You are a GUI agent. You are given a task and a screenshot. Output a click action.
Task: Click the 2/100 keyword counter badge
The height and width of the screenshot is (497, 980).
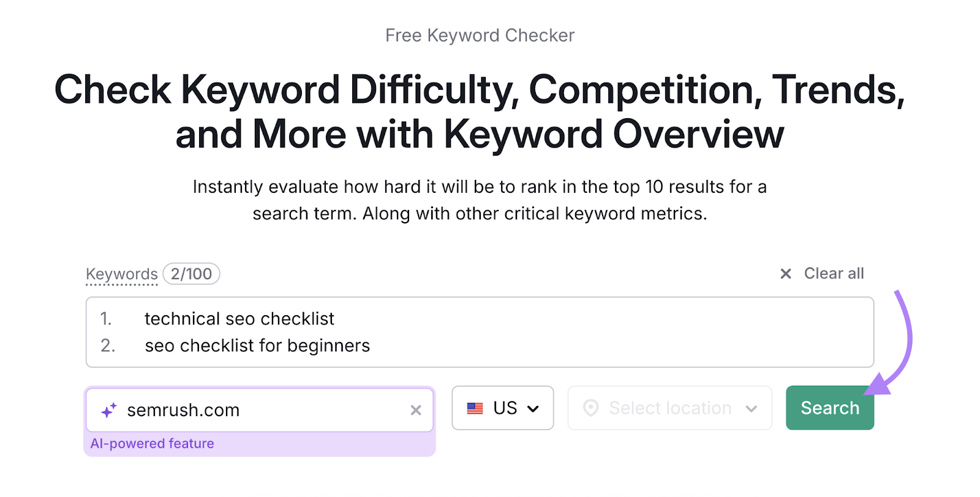(191, 274)
